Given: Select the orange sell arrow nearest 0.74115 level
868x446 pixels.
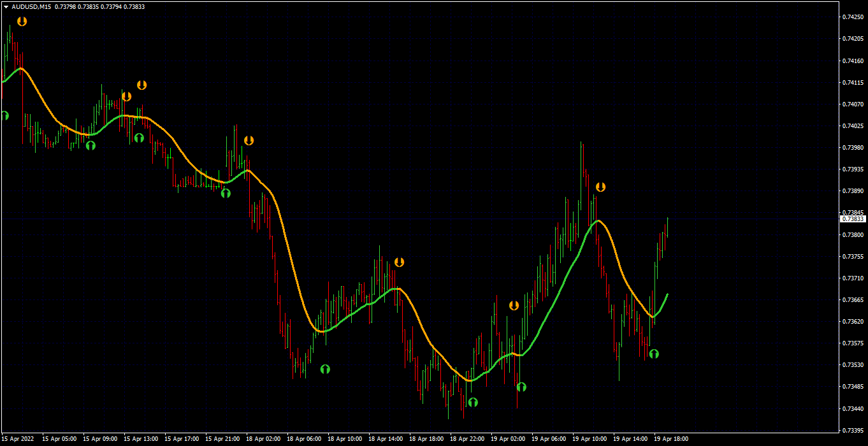Looking at the screenshot, I should [x=141, y=85].
